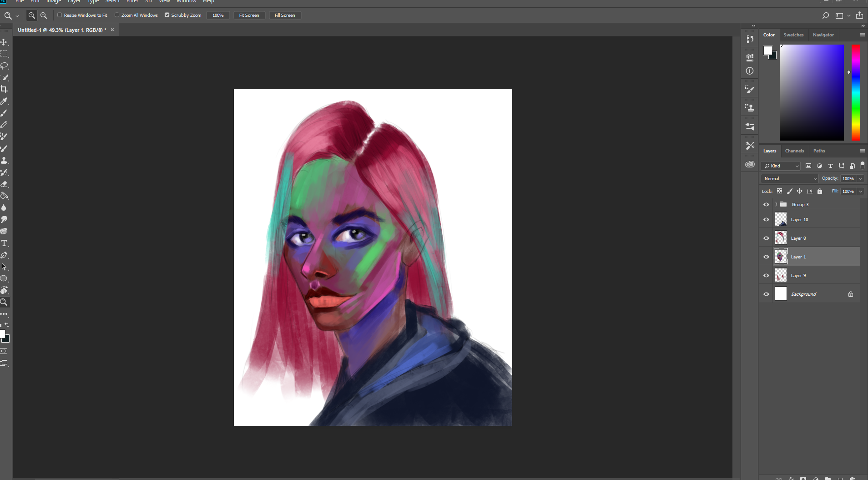Select the Move tool
868x480 pixels.
click(4, 42)
